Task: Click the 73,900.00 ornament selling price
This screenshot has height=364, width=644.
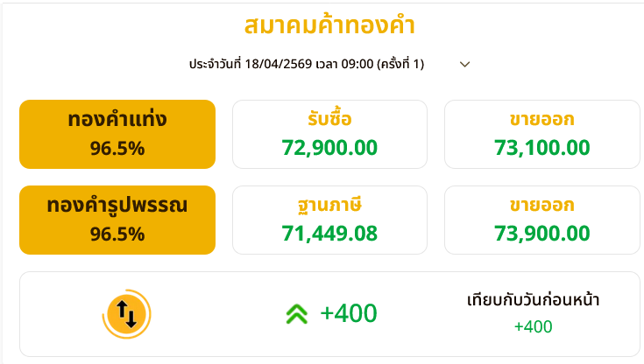Action: tap(542, 233)
